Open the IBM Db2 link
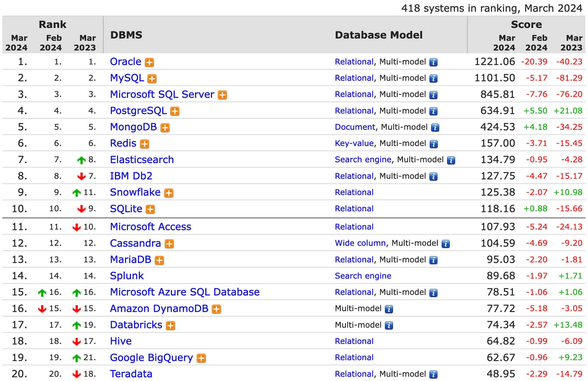The height and width of the screenshot is (381, 588). click(131, 176)
